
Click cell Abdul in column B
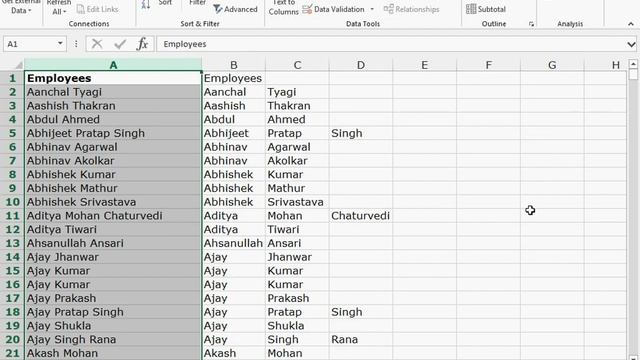coord(233,120)
